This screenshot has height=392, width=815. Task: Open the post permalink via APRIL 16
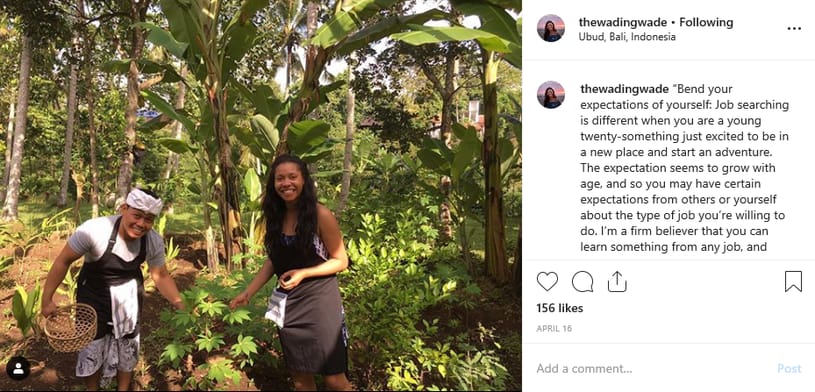coord(554,329)
